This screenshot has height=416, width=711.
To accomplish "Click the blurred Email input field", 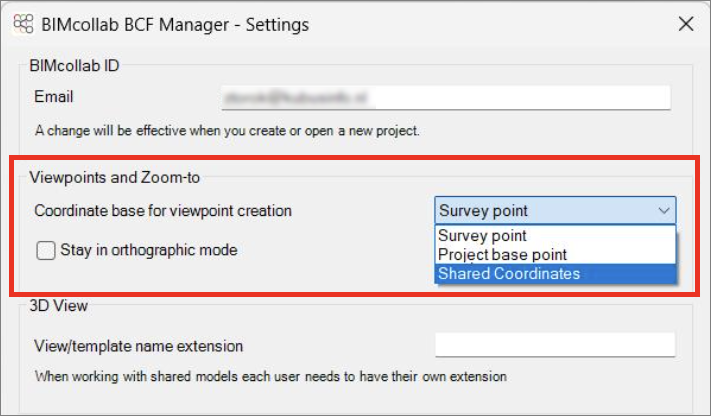I will tap(446, 98).
